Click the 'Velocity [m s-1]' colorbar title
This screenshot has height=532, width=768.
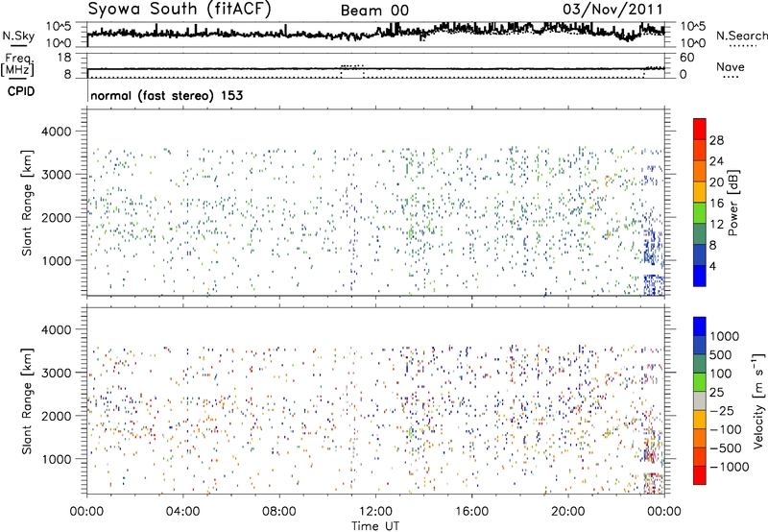point(758,400)
